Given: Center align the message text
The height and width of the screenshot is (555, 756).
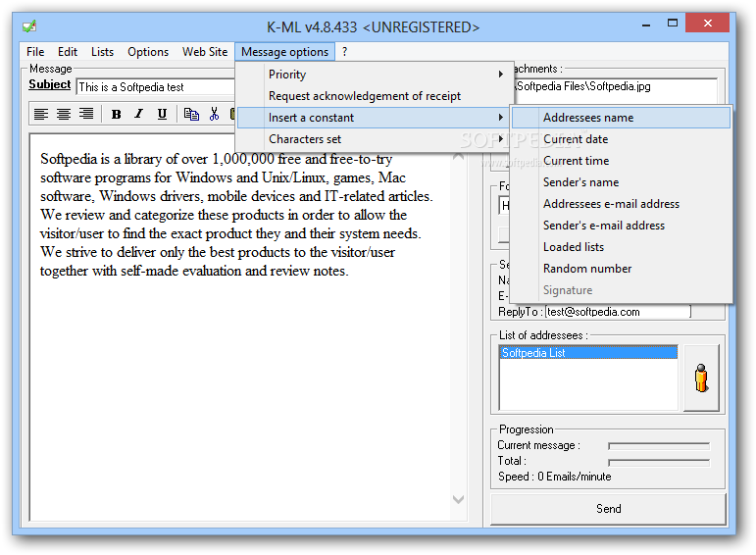Looking at the screenshot, I should [x=64, y=115].
